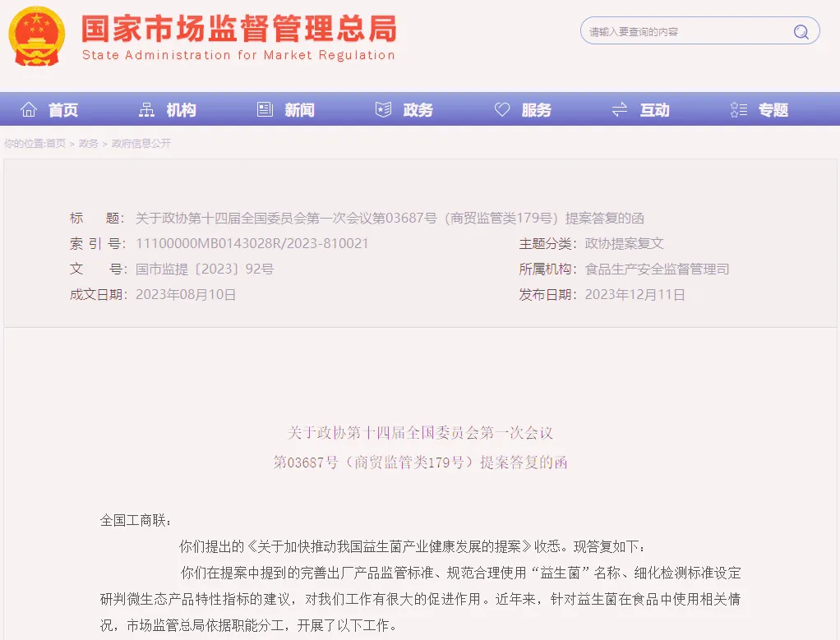Select index number 11100000MB0143028R/2023-810021
This screenshot has width=840, height=640.
(x=252, y=243)
